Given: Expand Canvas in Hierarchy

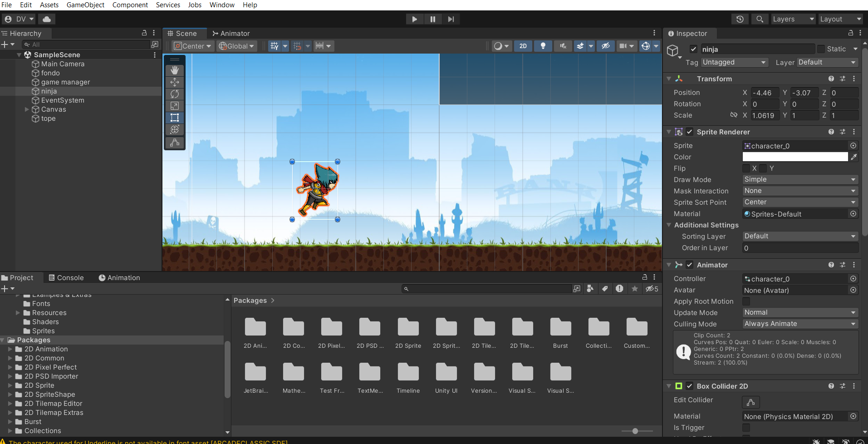Looking at the screenshot, I should (x=27, y=109).
